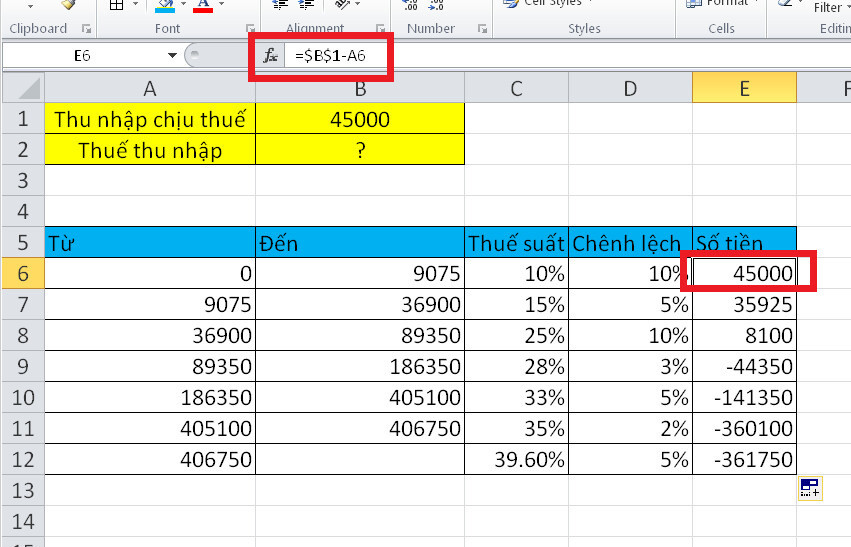
Task: Open the Borders dropdown arrow
Action: 135,4
